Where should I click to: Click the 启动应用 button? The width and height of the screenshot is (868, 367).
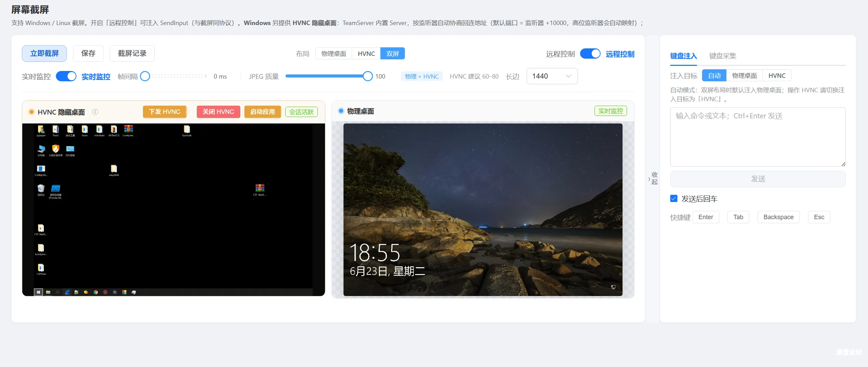263,112
